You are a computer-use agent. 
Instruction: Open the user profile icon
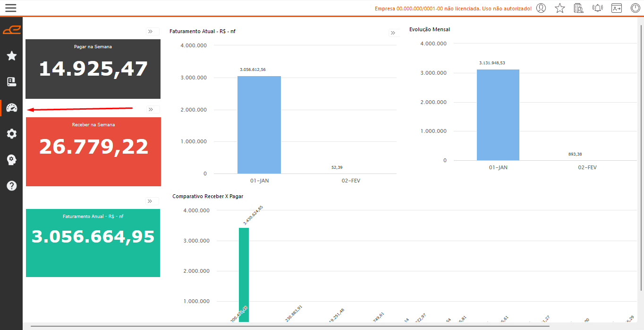tap(541, 8)
